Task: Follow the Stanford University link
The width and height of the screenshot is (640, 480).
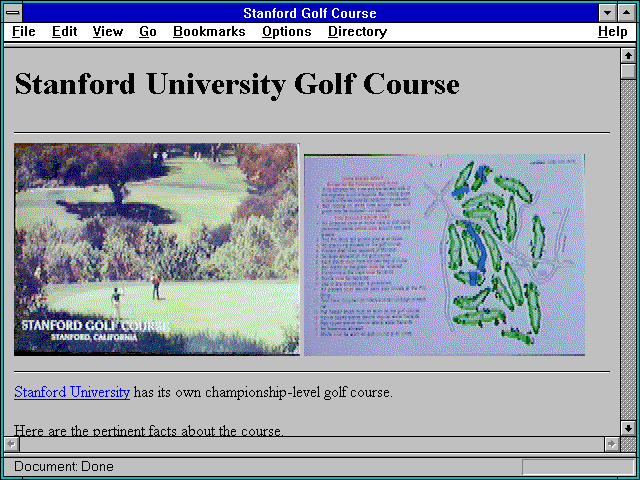Action: pos(72,392)
